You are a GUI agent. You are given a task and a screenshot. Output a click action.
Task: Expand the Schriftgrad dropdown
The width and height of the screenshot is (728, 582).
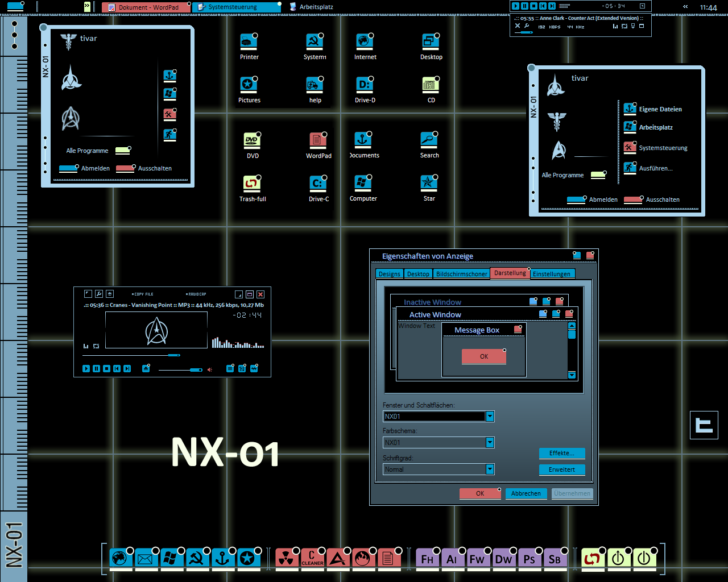point(490,469)
